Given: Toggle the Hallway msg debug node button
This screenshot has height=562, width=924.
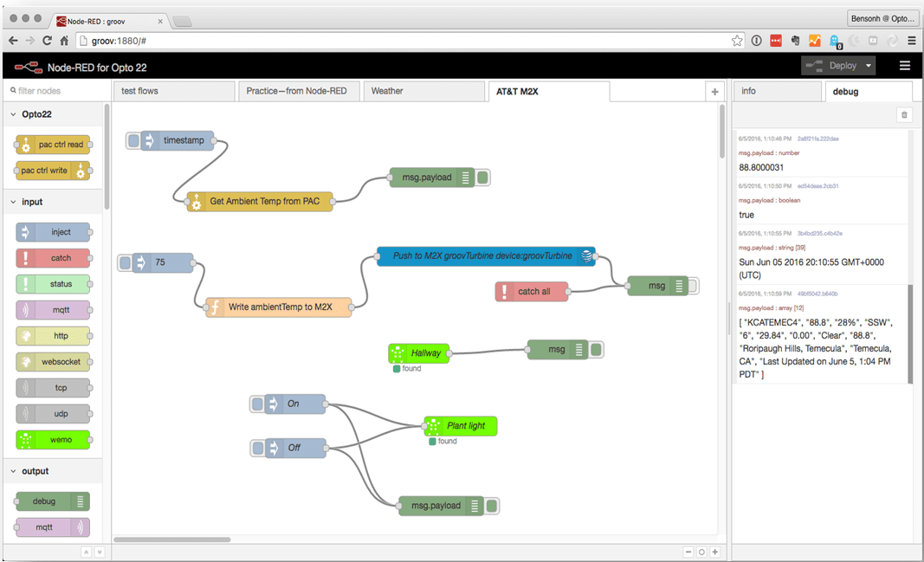Looking at the screenshot, I should pyautogui.click(x=596, y=350).
